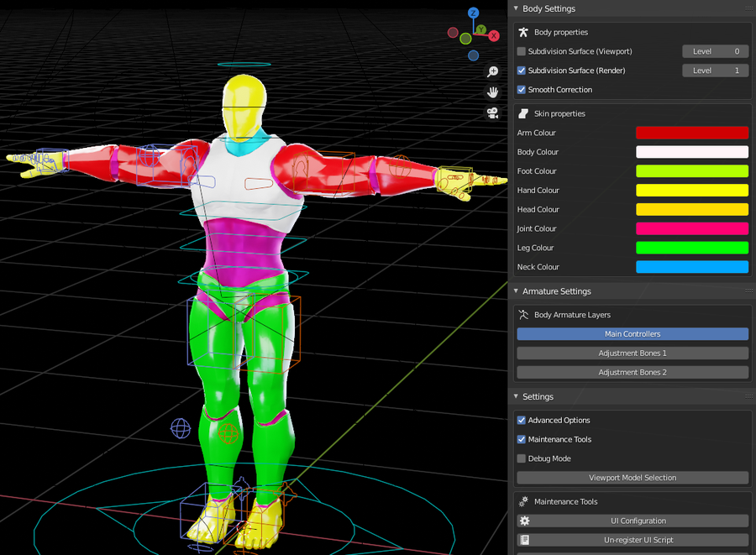This screenshot has width=756, height=555.
Task: Click the negative Y axis gizmo circle
Action: coord(465,39)
